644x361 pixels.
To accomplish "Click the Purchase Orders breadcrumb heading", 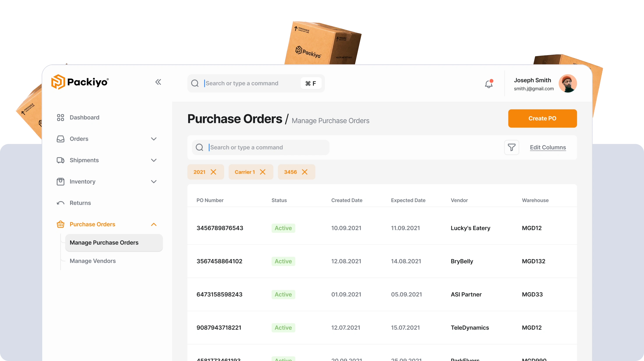I will [235, 119].
